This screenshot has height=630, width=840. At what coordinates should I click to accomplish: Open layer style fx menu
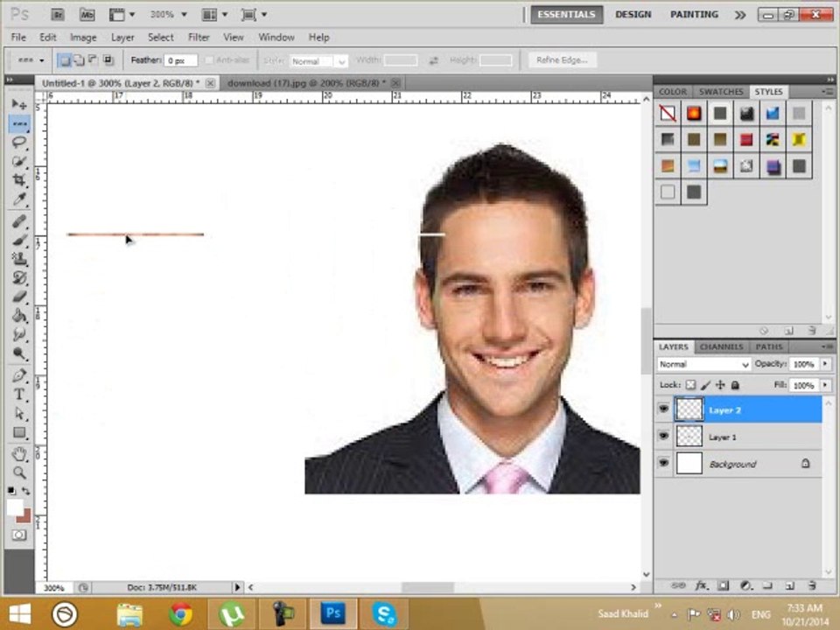701,586
